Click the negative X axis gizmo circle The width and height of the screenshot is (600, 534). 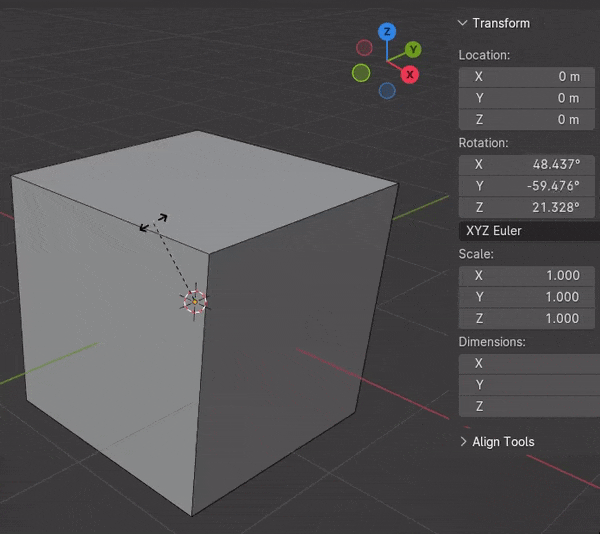364,48
